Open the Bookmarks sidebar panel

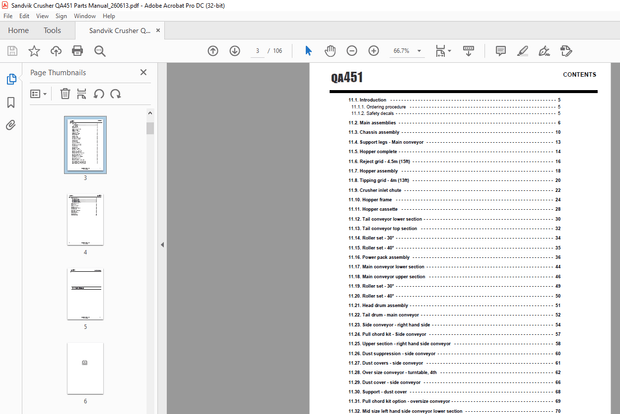click(11, 102)
